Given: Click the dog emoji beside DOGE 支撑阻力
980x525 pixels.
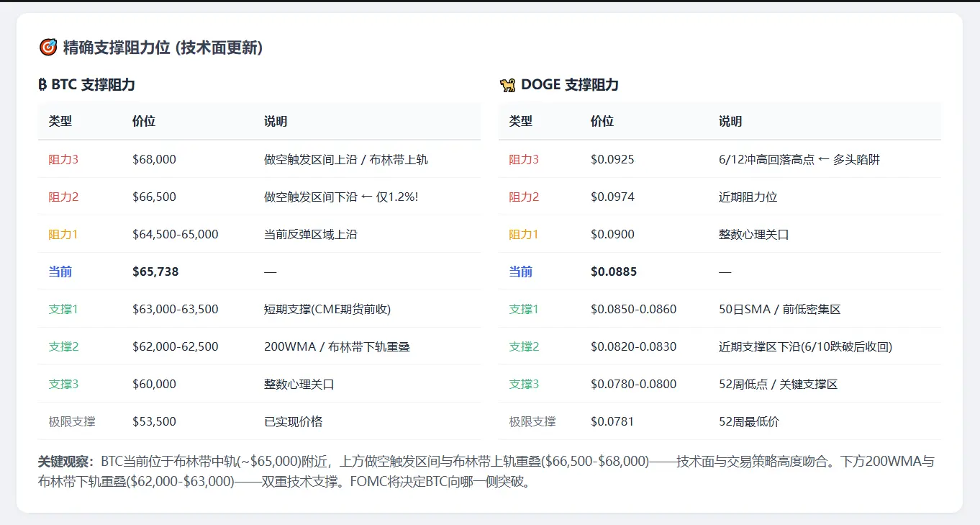Looking at the screenshot, I should click(x=507, y=85).
